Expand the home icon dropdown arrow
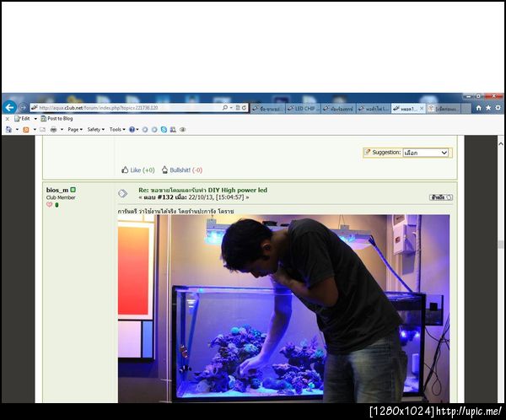The width and height of the screenshot is (506, 420). (x=17, y=130)
